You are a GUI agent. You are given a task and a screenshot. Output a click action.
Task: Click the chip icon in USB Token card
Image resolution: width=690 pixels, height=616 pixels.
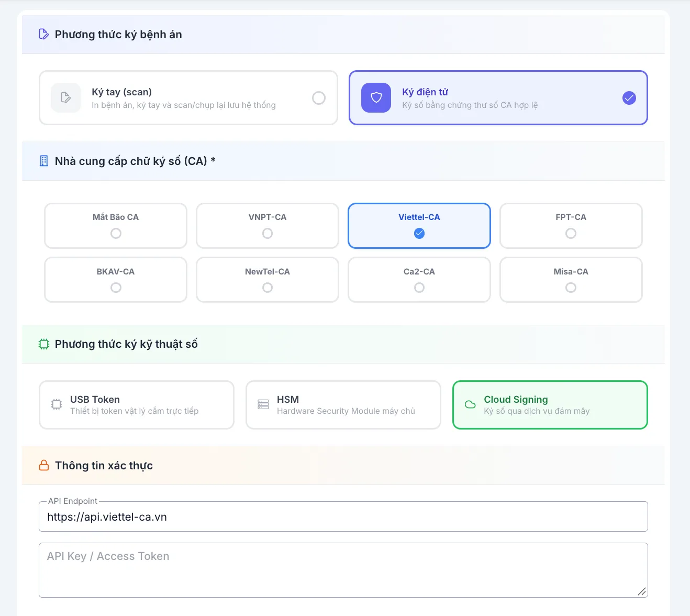point(57,404)
